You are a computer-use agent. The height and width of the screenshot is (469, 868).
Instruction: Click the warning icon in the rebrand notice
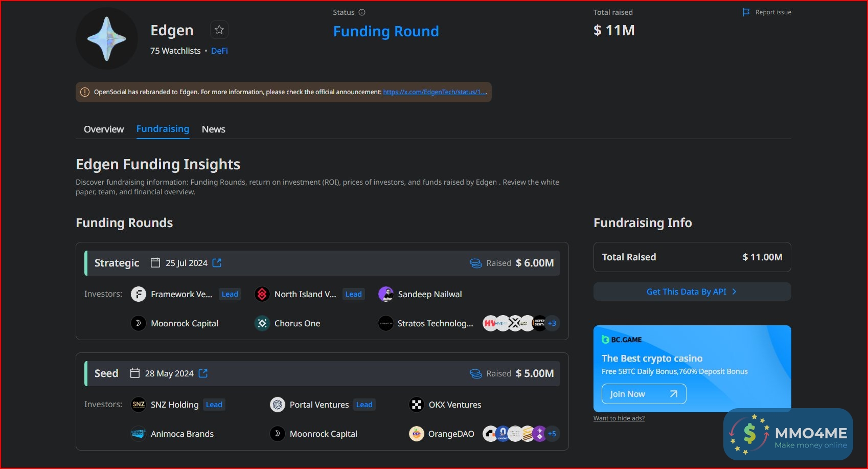tap(85, 92)
